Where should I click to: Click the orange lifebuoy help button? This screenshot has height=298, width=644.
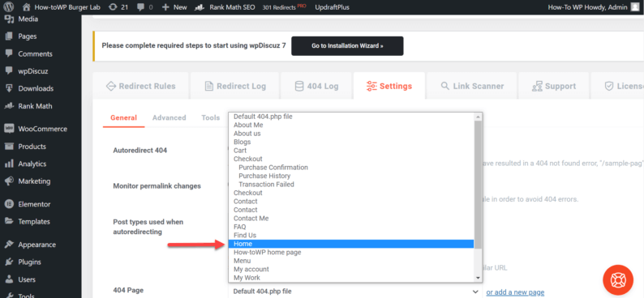[618, 279]
